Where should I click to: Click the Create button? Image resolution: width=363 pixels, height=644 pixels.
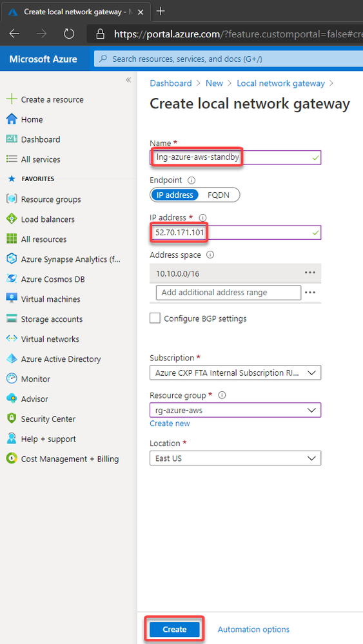[175, 629]
